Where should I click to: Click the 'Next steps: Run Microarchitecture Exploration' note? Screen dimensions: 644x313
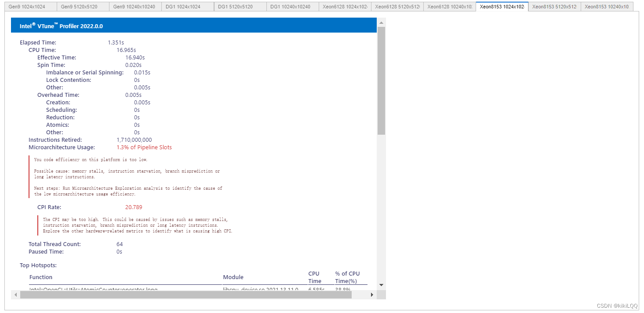coord(128,191)
